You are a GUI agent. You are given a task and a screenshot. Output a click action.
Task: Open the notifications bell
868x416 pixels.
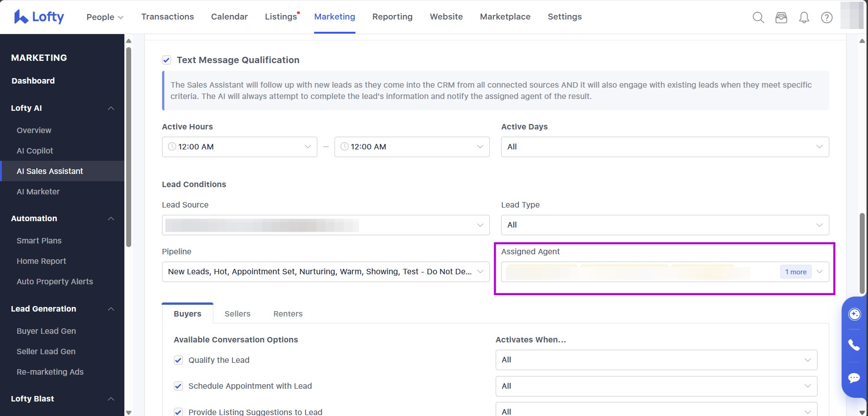(x=804, y=17)
